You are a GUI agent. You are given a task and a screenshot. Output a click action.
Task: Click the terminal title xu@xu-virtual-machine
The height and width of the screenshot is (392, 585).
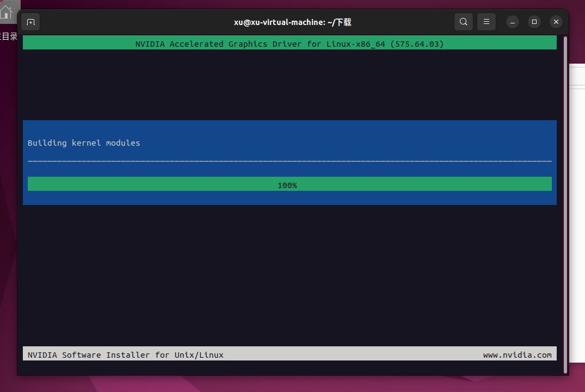[293, 22]
